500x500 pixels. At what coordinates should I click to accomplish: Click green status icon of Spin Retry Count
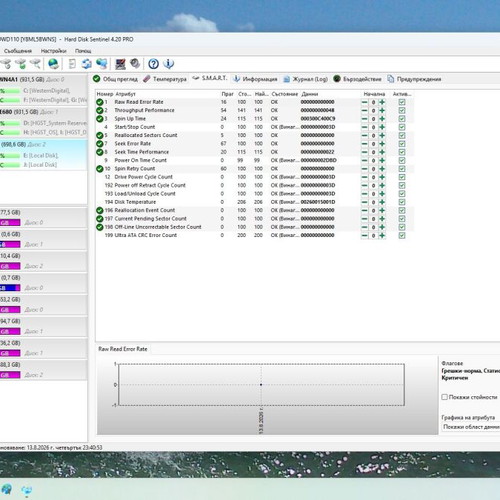(x=99, y=169)
